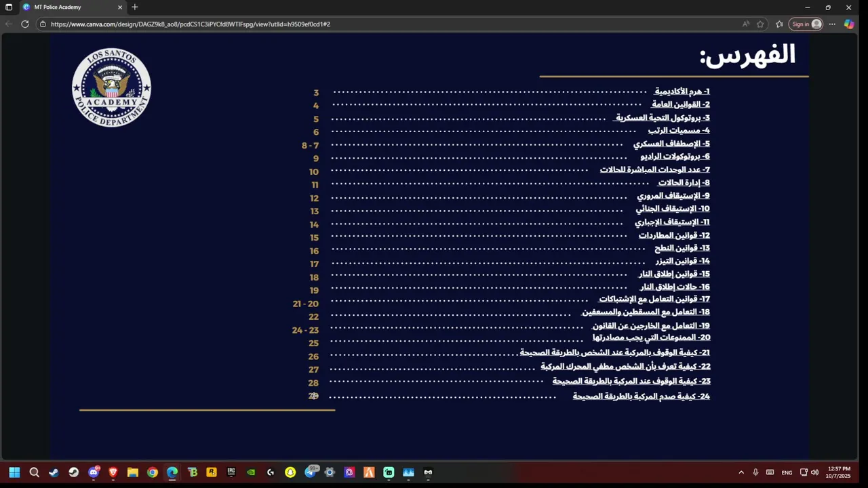The image size is (868, 488).
Task: Open the Windows Start menu
Action: pos(14,472)
